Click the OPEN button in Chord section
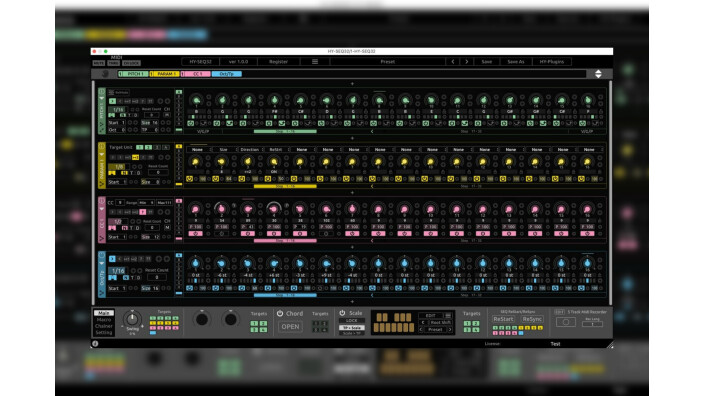This screenshot has height=396, width=704. pyautogui.click(x=290, y=326)
